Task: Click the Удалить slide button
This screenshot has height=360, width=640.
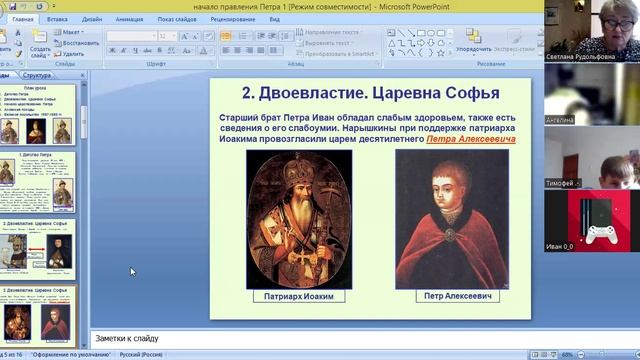Action: (x=69, y=54)
